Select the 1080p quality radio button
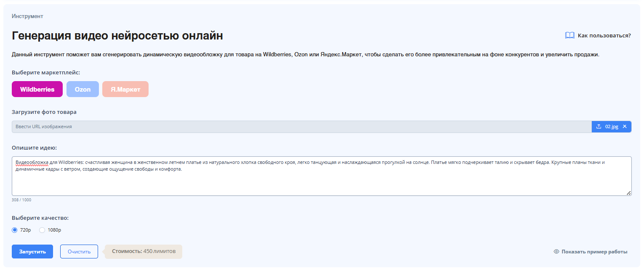 click(42, 230)
